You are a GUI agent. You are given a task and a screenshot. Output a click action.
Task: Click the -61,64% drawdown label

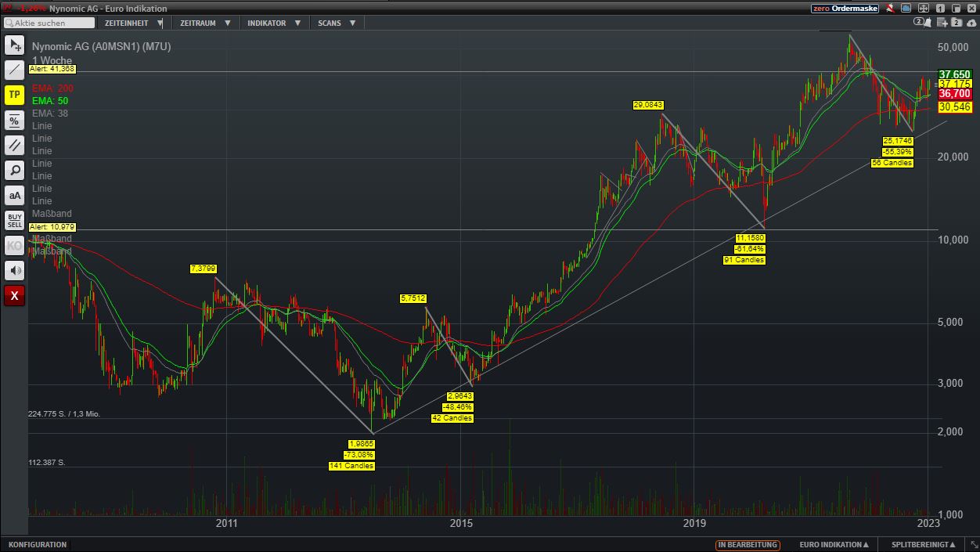point(749,249)
